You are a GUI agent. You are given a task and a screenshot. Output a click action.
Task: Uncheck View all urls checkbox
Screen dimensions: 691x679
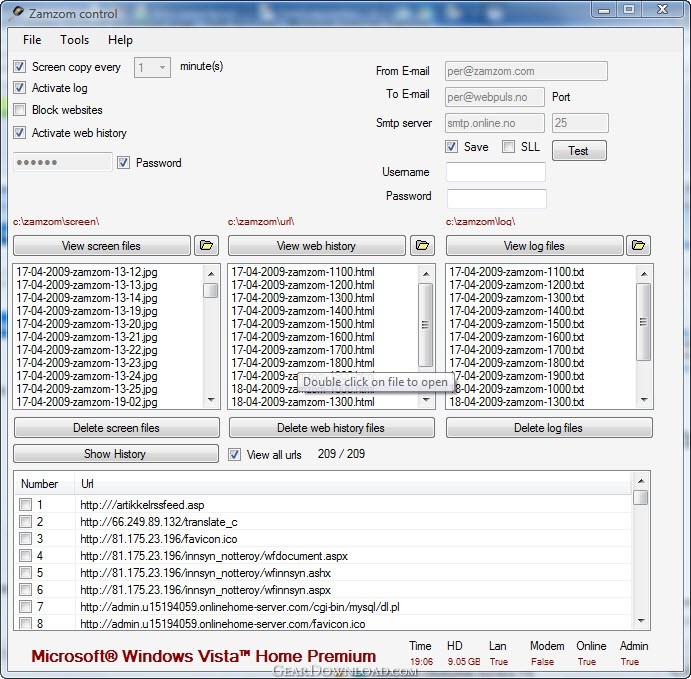234,454
